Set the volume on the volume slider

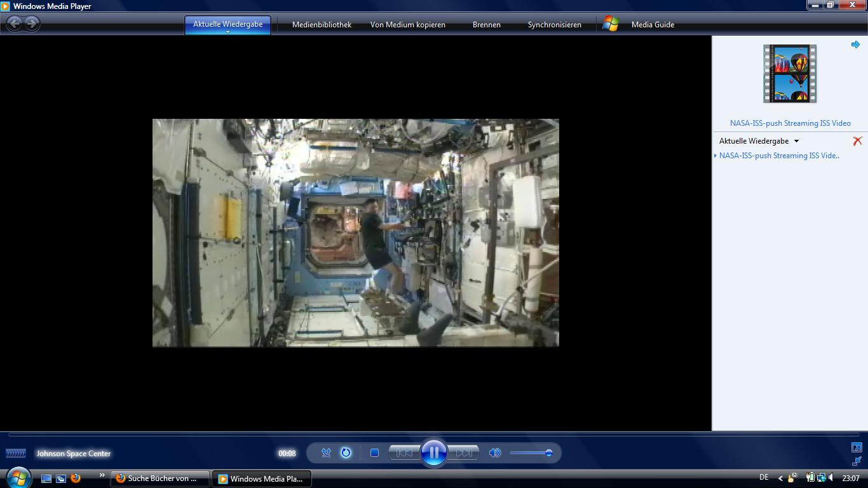(x=531, y=453)
